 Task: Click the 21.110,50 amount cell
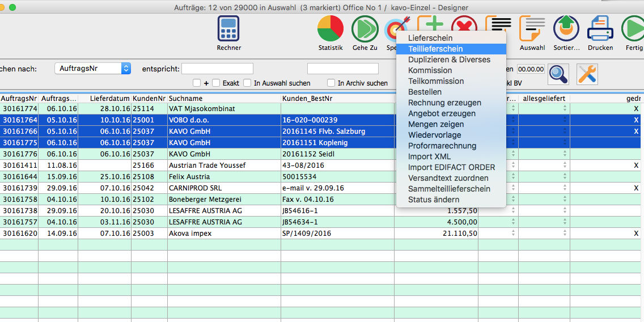pos(436,234)
